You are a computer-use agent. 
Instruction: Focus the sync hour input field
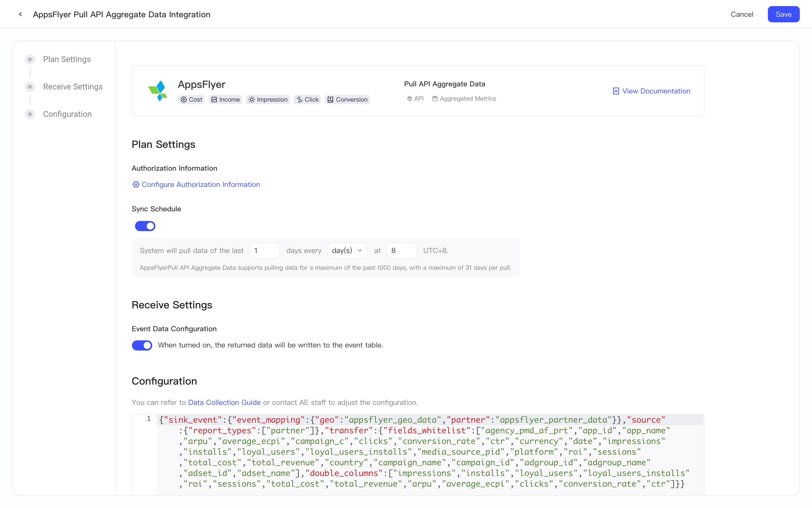click(x=402, y=251)
